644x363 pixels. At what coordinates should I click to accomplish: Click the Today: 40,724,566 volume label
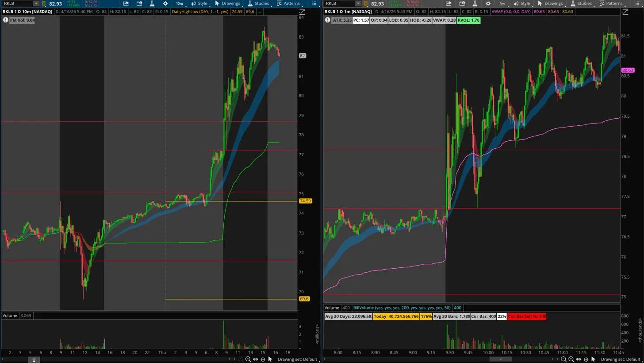coord(396,317)
